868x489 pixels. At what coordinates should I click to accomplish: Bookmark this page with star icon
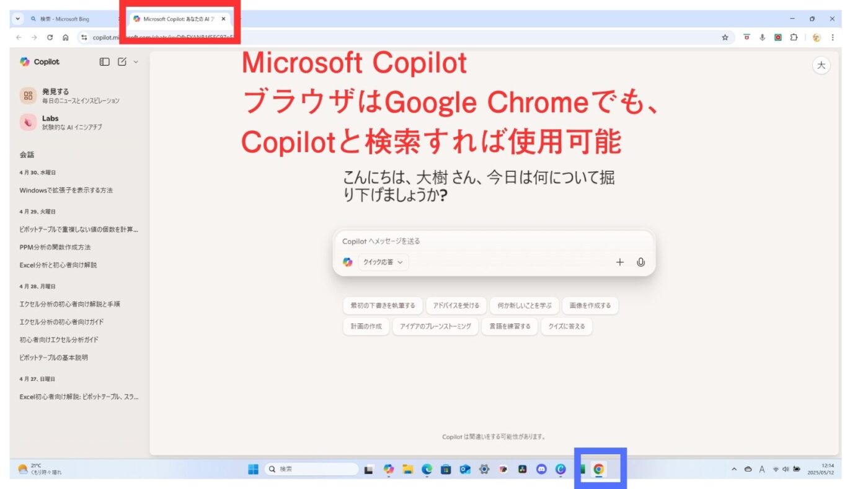[725, 37]
